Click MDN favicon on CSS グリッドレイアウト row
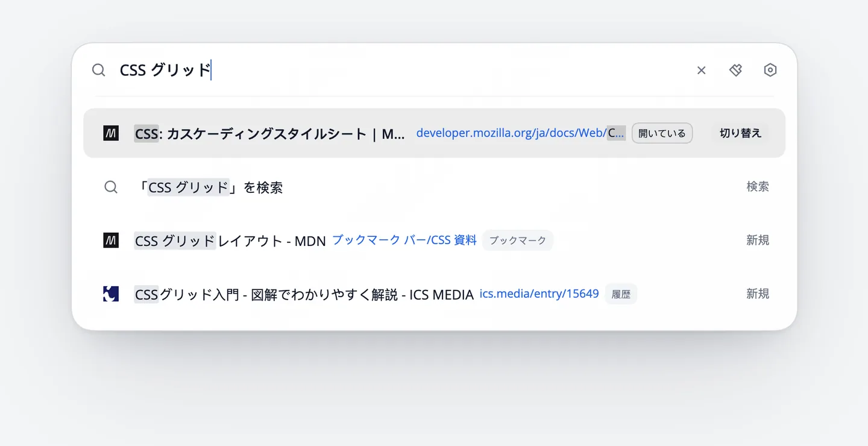The height and width of the screenshot is (446, 868). pyautogui.click(x=111, y=240)
